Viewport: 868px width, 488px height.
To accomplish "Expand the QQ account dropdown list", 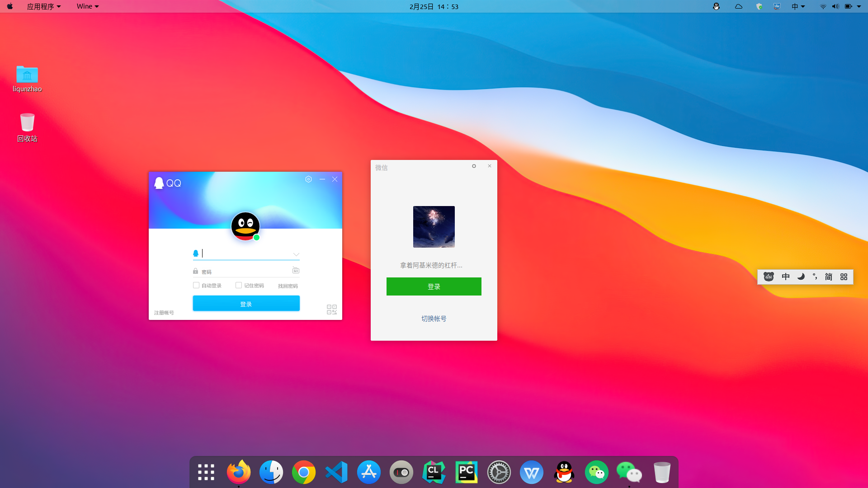I will click(296, 254).
